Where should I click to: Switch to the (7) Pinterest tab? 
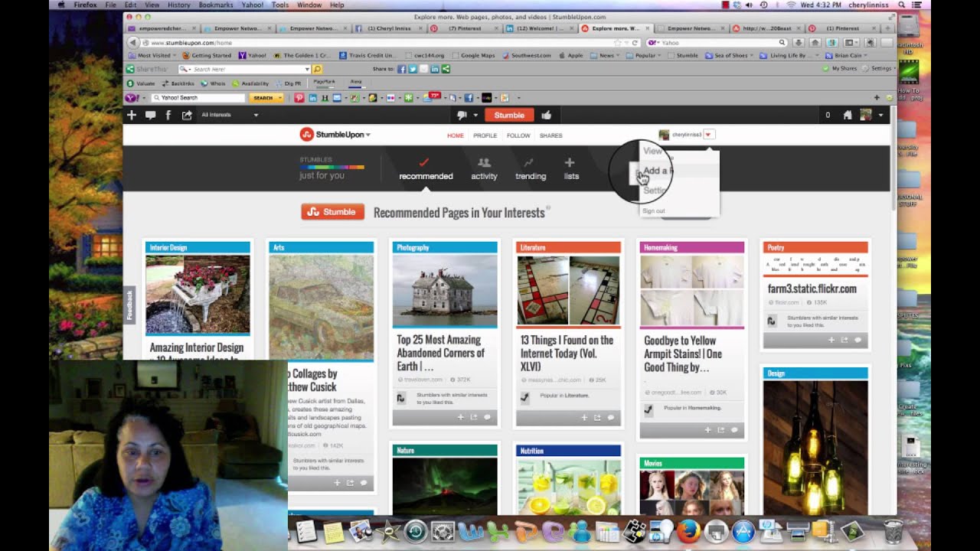point(465,28)
